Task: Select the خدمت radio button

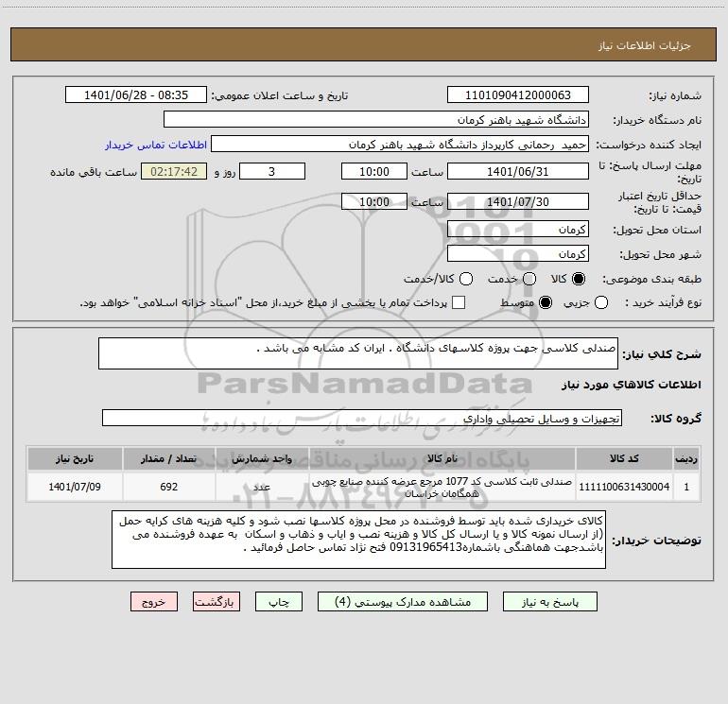Action: [x=529, y=279]
